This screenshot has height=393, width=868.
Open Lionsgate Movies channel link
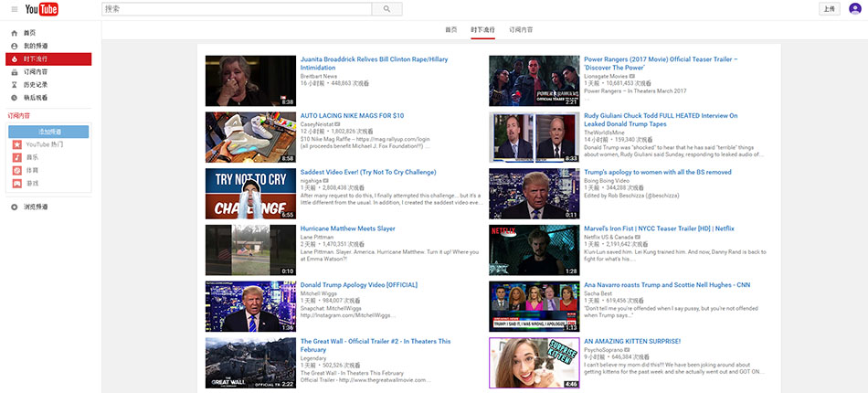pyautogui.click(x=606, y=76)
